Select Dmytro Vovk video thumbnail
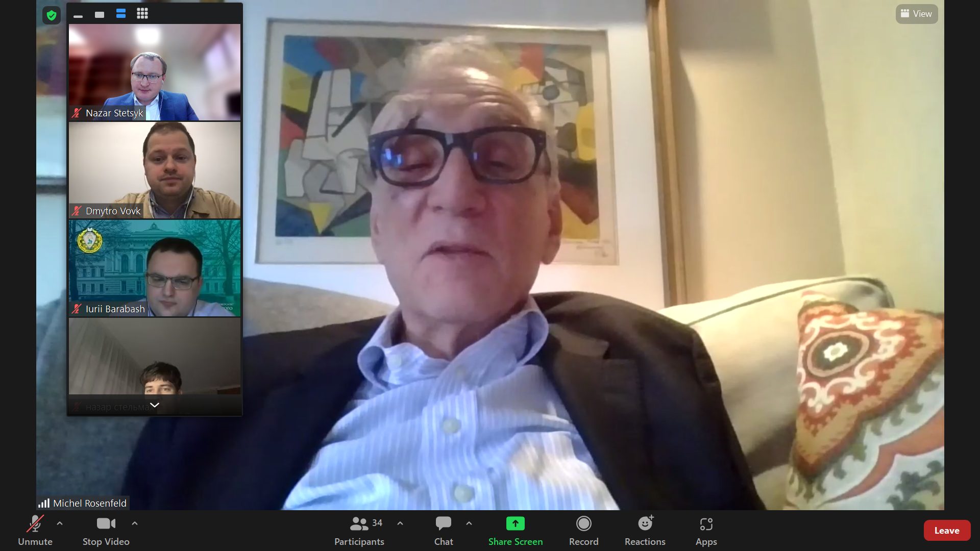980x551 pixels. (155, 170)
